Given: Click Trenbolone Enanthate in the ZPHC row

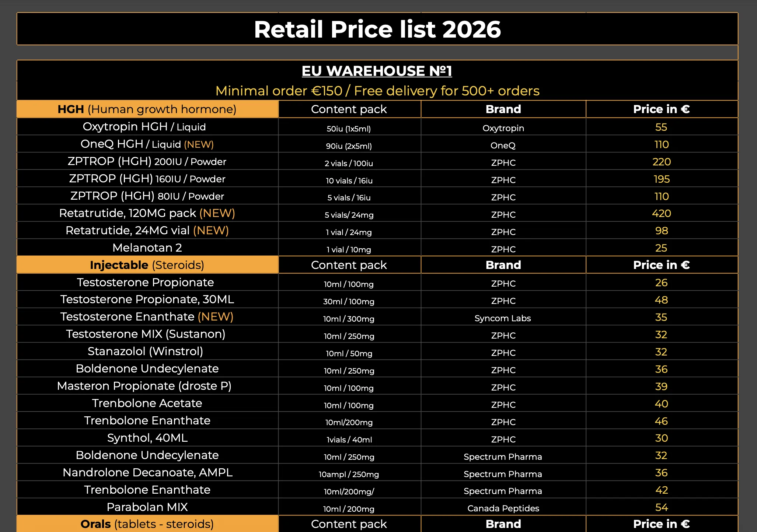Looking at the screenshot, I should (147, 420).
